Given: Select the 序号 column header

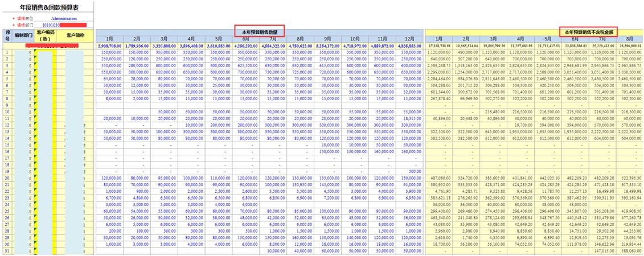Looking at the screenshot, I should click(7, 35).
